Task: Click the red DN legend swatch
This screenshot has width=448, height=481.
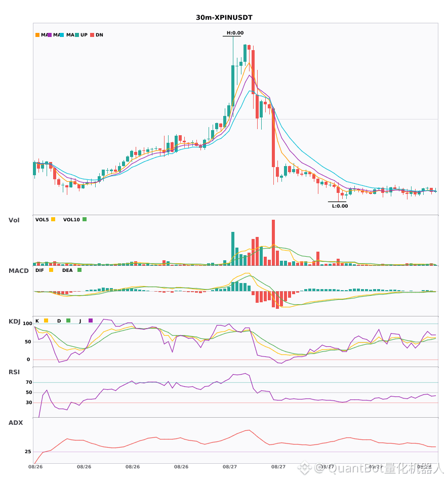Action: 92,35
